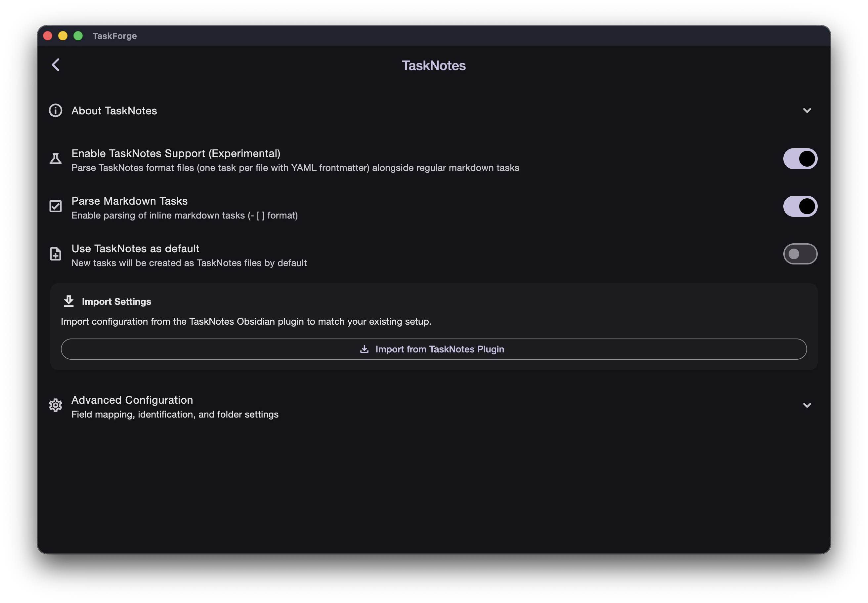Viewport: 868px width, 603px height.
Task: Click the green maximize window button
Action: tap(78, 36)
